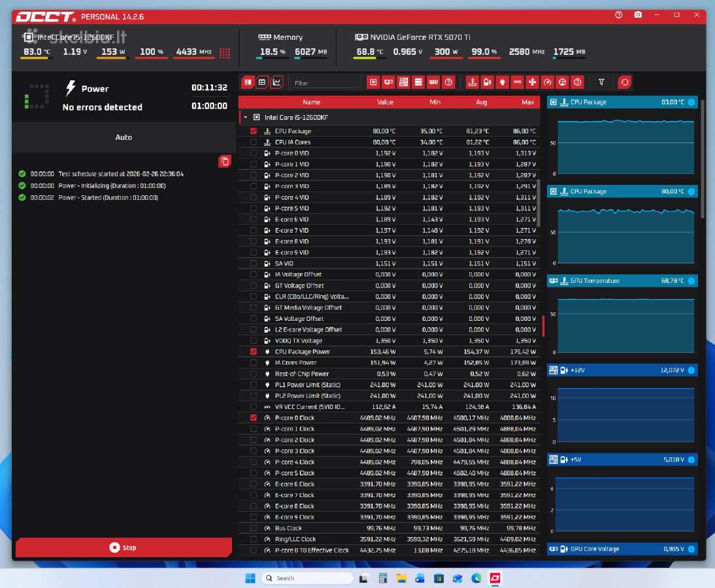Screen dimensions: 715x588
Task: Sort table by Name column
Action: [312, 102]
